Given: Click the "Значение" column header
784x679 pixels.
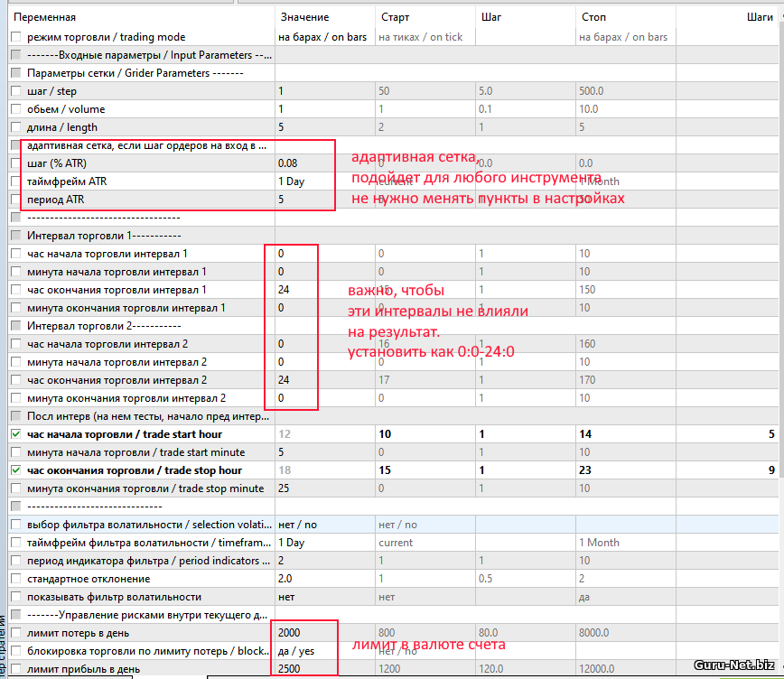Looking at the screenshot, I should coord(304,16).
